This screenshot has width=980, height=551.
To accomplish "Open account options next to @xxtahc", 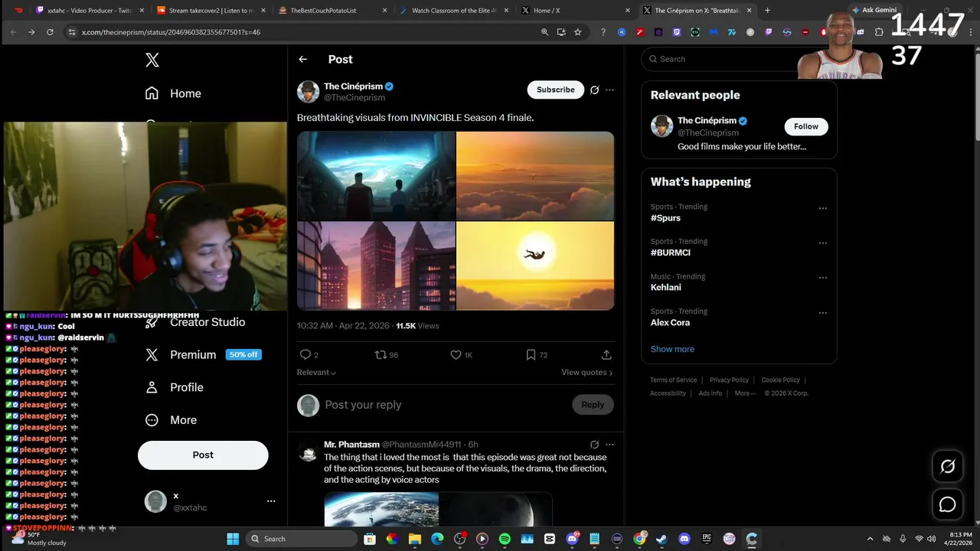I will (270, 501).
